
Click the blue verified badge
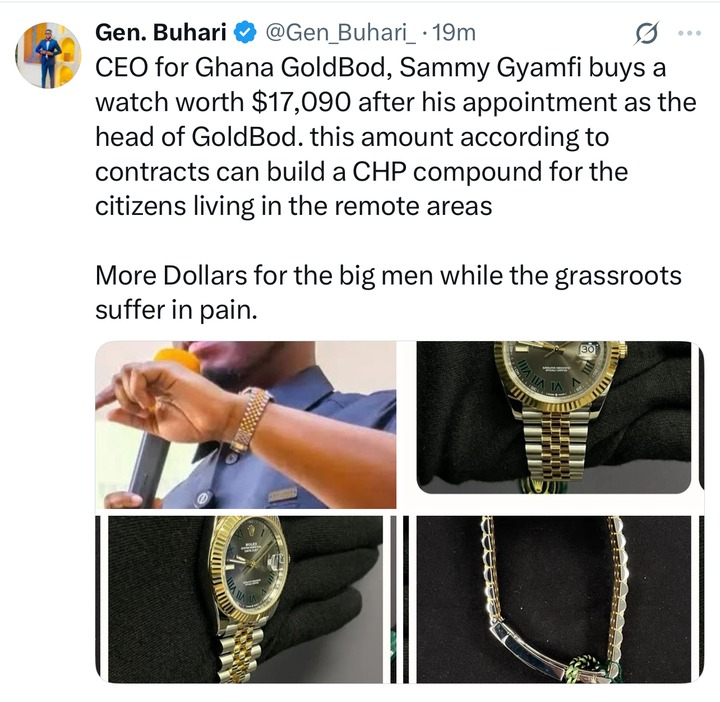click(246, 33)
